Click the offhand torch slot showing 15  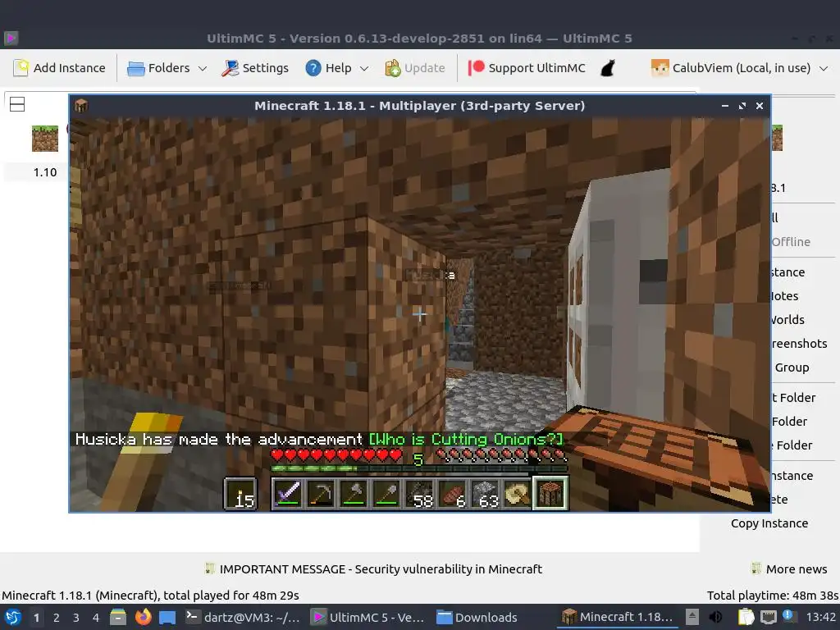point(240,493)
